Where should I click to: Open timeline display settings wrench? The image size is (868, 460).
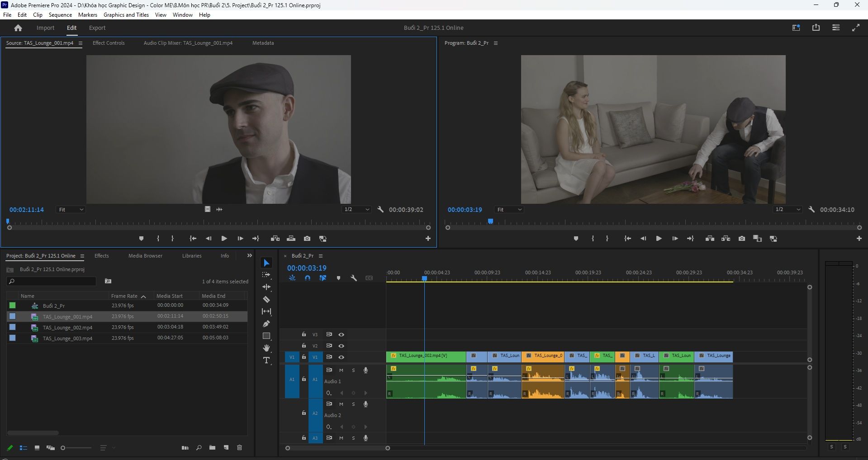click(354, 278)
